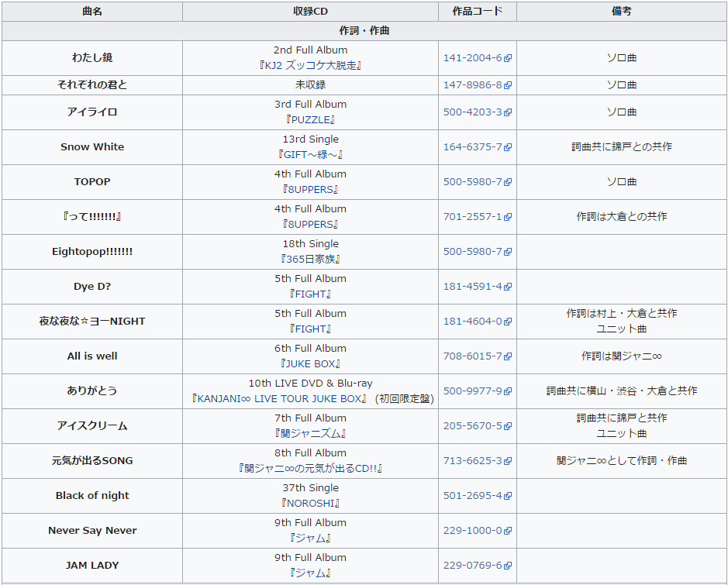The image size is (728, 585).
Task: Click the 13rd Single label
Action: coord(310,139)
